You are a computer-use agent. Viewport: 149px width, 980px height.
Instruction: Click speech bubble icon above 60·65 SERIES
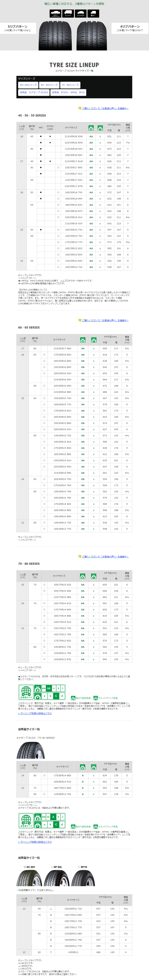pyautogui.click(x=80, y=320)
